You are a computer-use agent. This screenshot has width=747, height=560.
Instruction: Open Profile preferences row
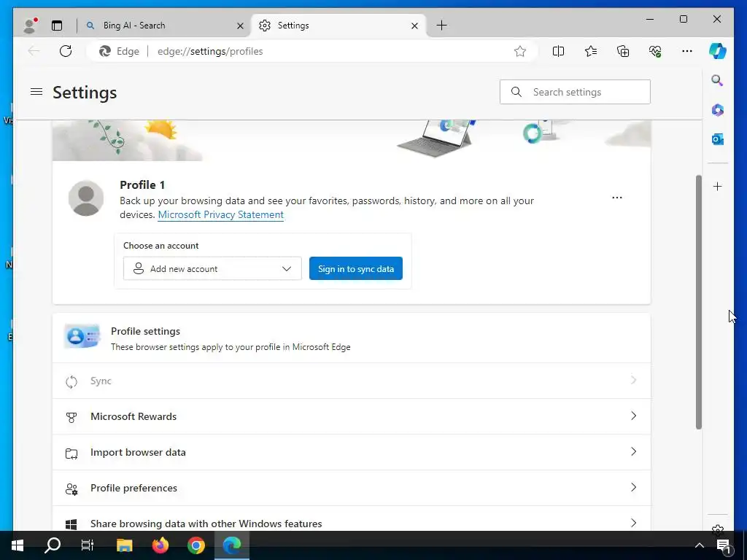352,488
